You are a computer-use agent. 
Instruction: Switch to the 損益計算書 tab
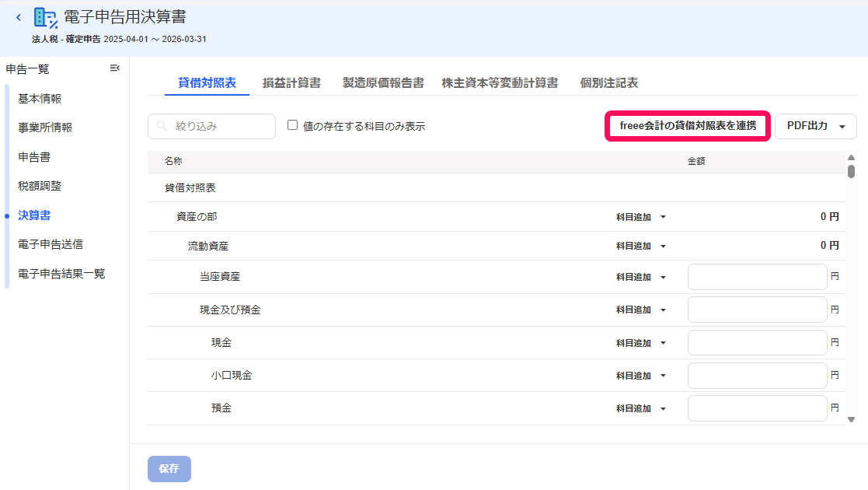(291, 83)
